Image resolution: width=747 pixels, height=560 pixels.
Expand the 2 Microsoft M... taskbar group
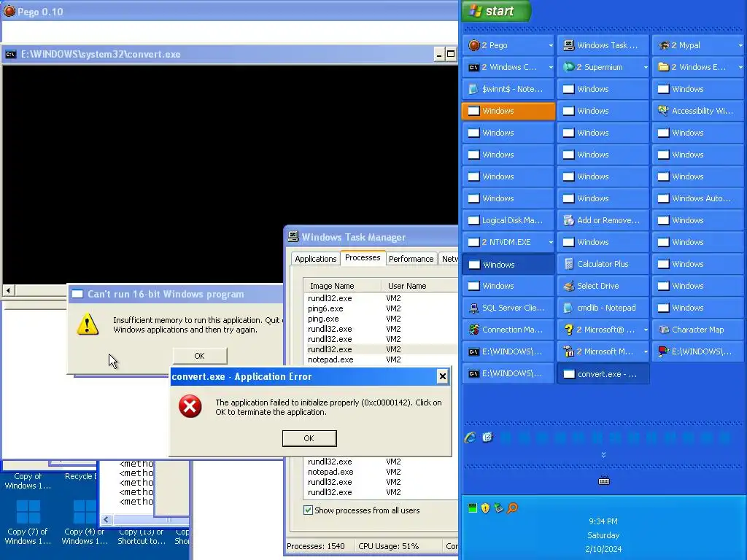(646, 352)
